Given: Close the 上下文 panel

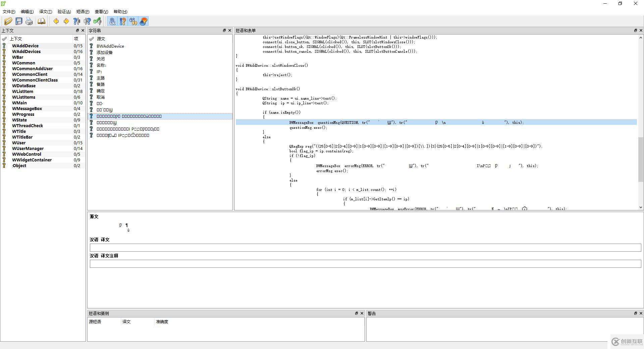Looking at the screenshot, I should point(83,31).
